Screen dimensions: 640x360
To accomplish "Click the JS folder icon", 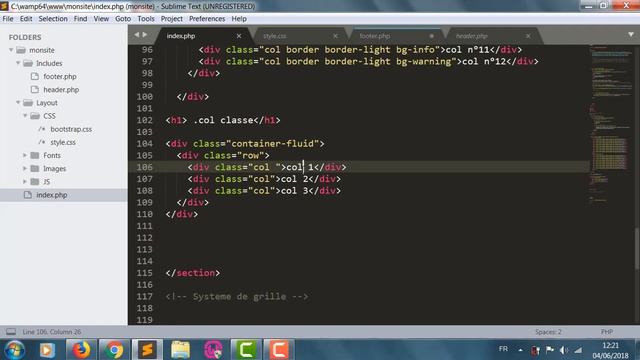I will 35,182.
